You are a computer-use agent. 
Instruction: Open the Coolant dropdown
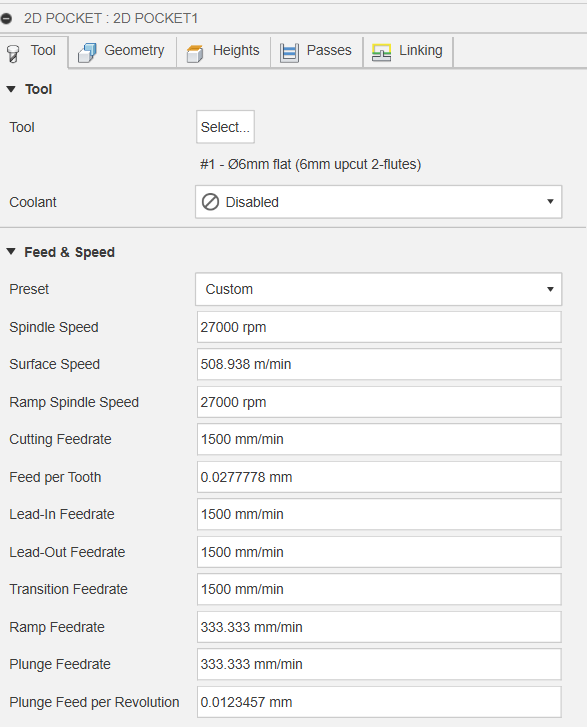[378, 202]
